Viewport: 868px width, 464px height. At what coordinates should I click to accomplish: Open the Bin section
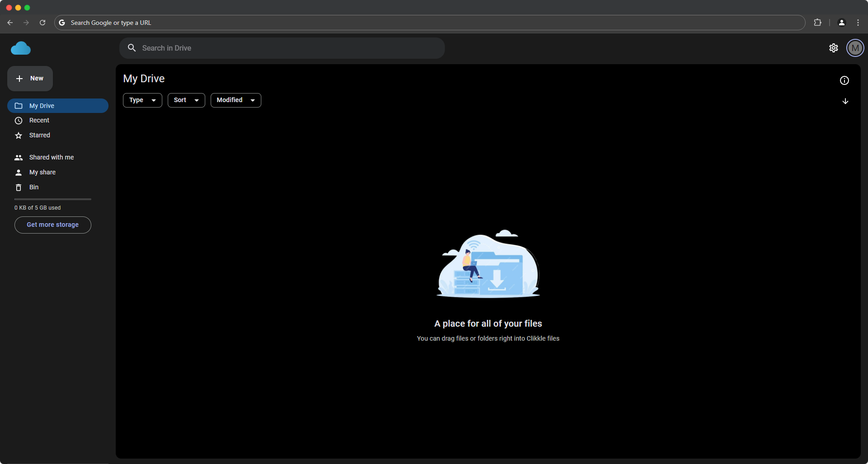[58, 187]
